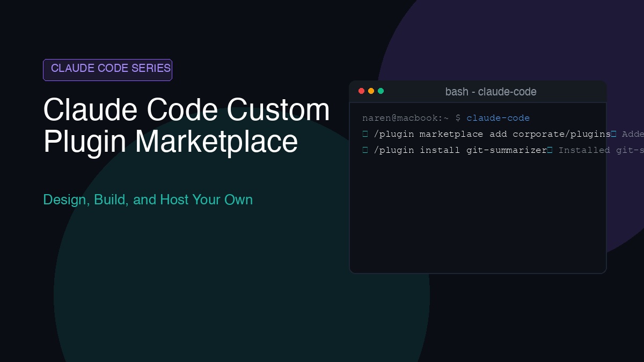Screen dimensions: 644x362
Task: Click the blue 'claude-code' command text
Action: point(498,118)
